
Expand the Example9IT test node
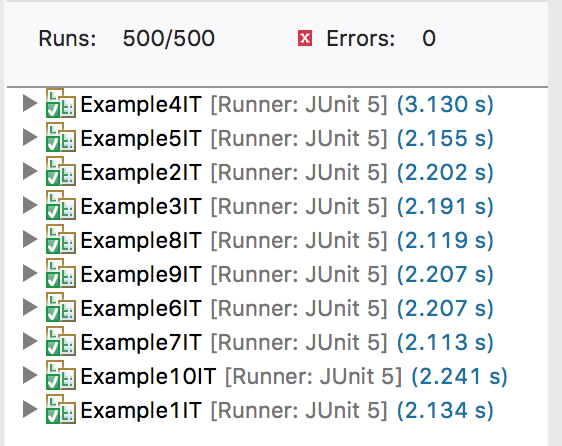click(30, 274)
